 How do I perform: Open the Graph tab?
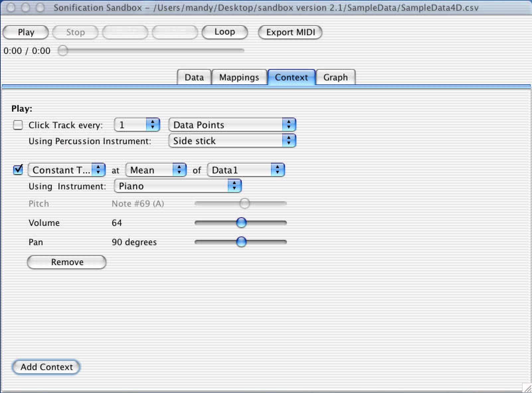335,77
